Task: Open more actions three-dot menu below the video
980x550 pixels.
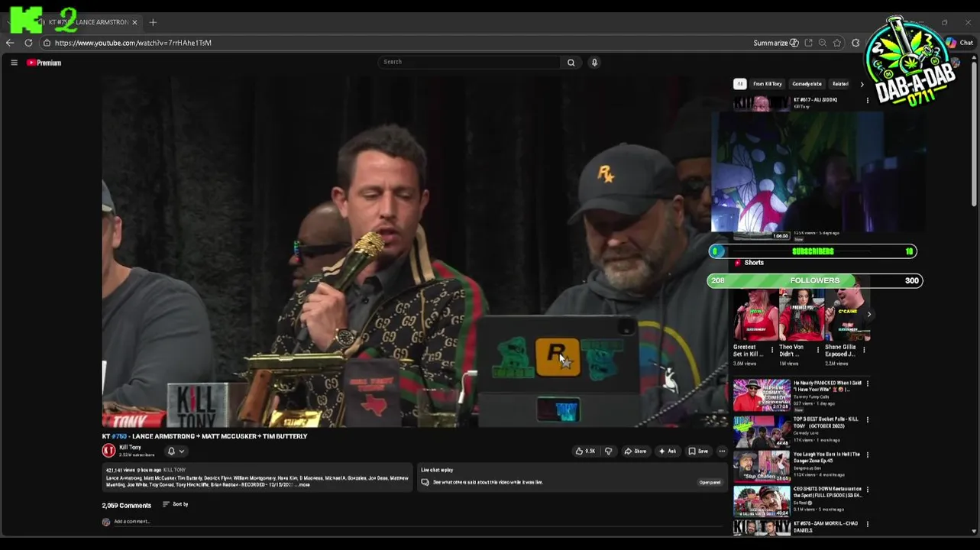Action: (722, 451)
